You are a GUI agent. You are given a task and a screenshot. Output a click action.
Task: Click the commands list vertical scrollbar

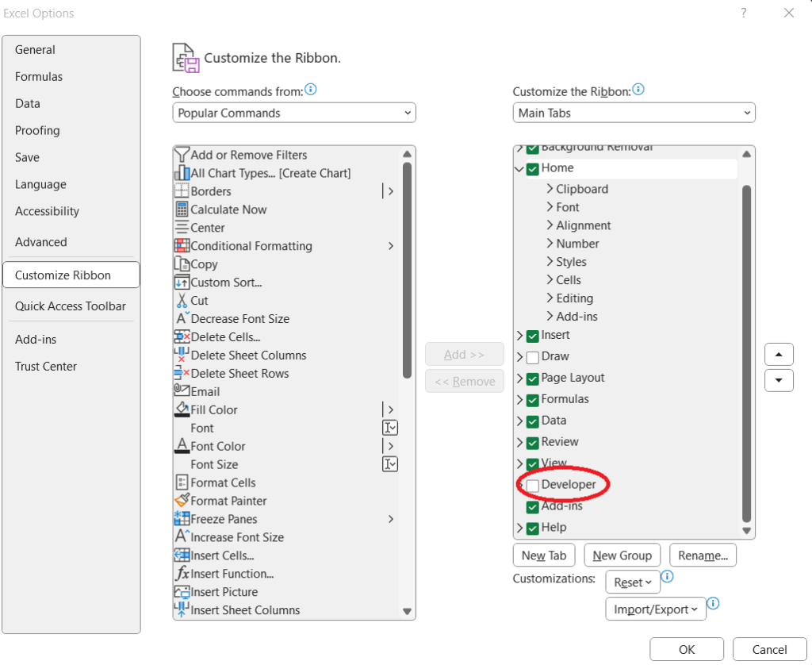[407, 270]
